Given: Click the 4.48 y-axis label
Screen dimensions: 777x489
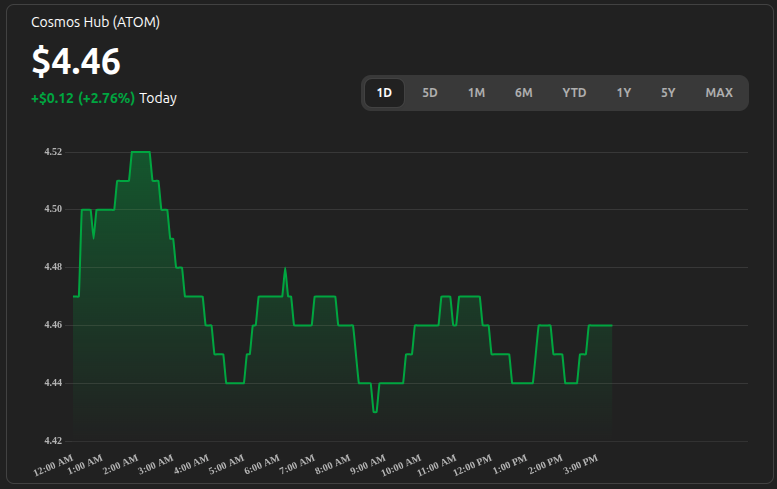Looking at the screenshot, I should click(x=53, y=267).
